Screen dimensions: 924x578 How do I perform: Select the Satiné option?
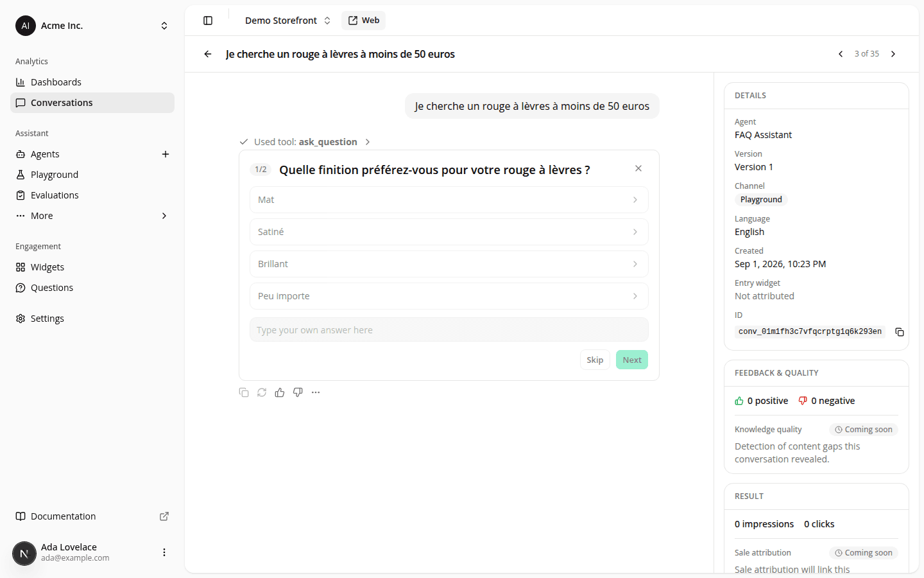(x=449, y=232)
